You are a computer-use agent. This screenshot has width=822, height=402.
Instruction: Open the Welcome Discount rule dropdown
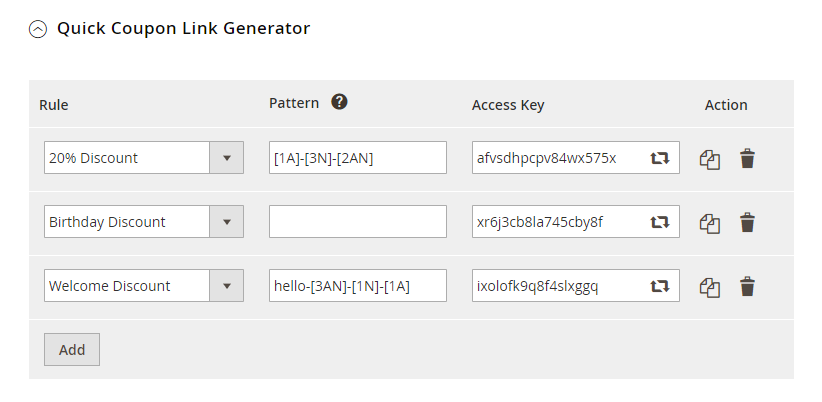click(x=143, y=286)
